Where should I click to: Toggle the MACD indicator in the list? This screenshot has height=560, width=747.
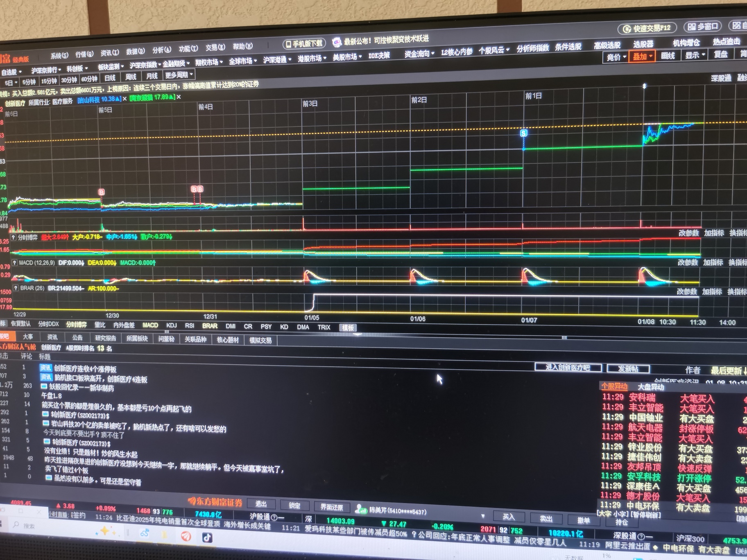tap(150, 325)
